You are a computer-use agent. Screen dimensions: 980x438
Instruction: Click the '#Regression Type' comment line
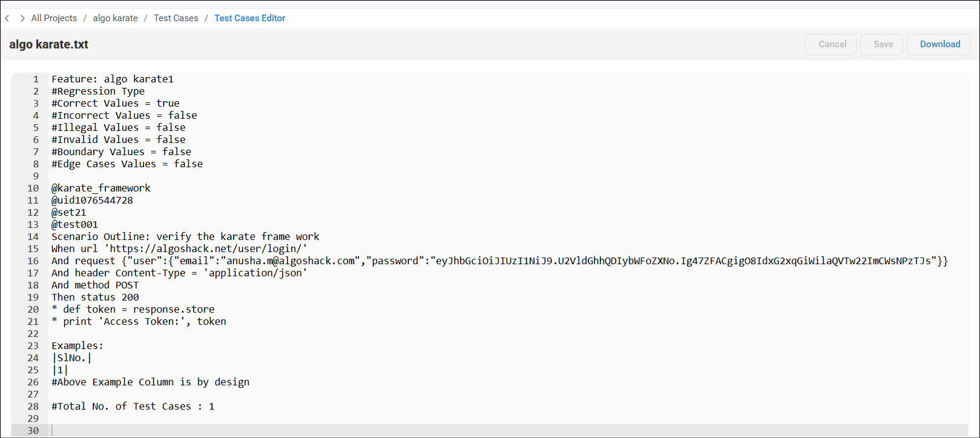pyautogui.click(x=98, y=91)
